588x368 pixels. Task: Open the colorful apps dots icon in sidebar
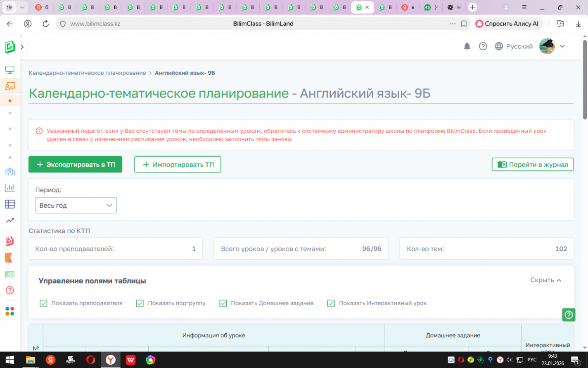pos(10,311)
